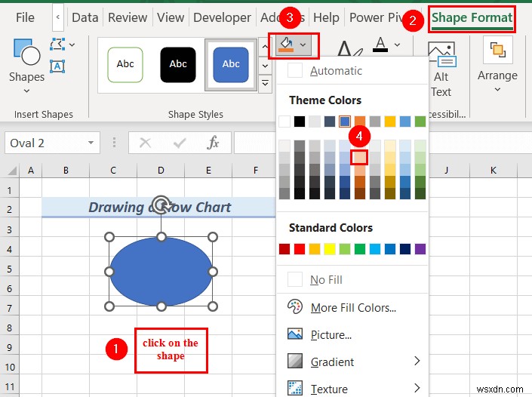532x397 pixels.
Task: Select column K header
Action: tap(494, 170)
